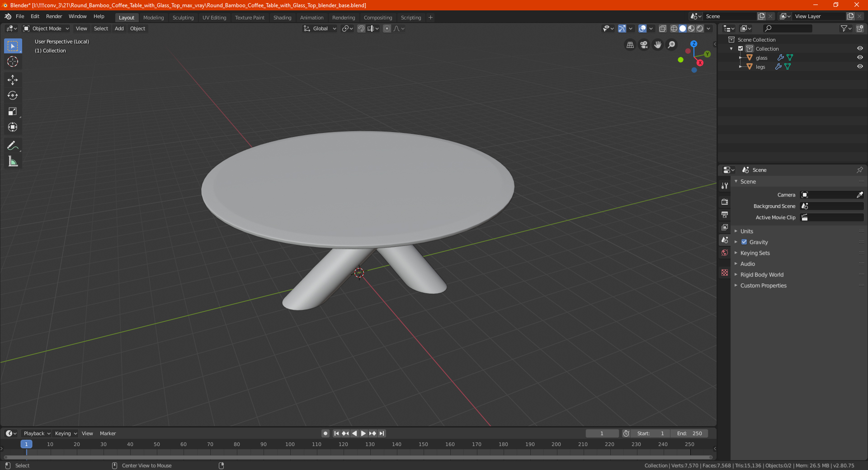Toggle snapping magnet icon
This screenshot has width=868, height=470.
coord(361,28)
